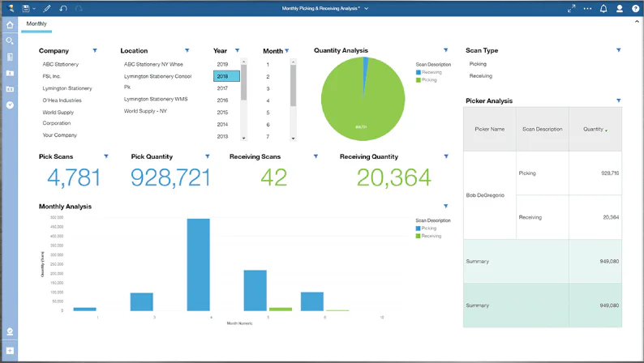Select O'Hea Industries company
Screen dimensions: 644x363
point(62,100)
